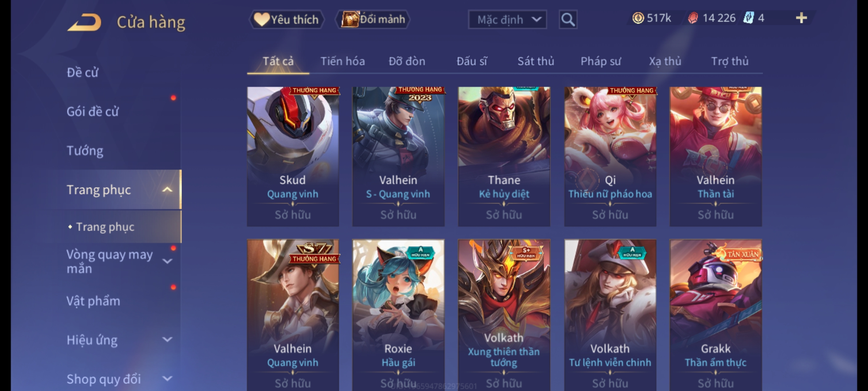The image size is (868, 391).
Task: Collapse the Trang phục sidebar section
Action: (x=167, y=190)
